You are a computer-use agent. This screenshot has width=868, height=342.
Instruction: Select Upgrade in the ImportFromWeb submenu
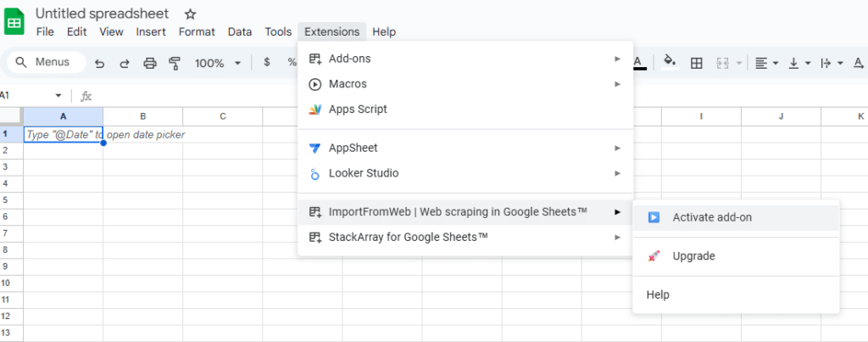(x=693, y=256)
